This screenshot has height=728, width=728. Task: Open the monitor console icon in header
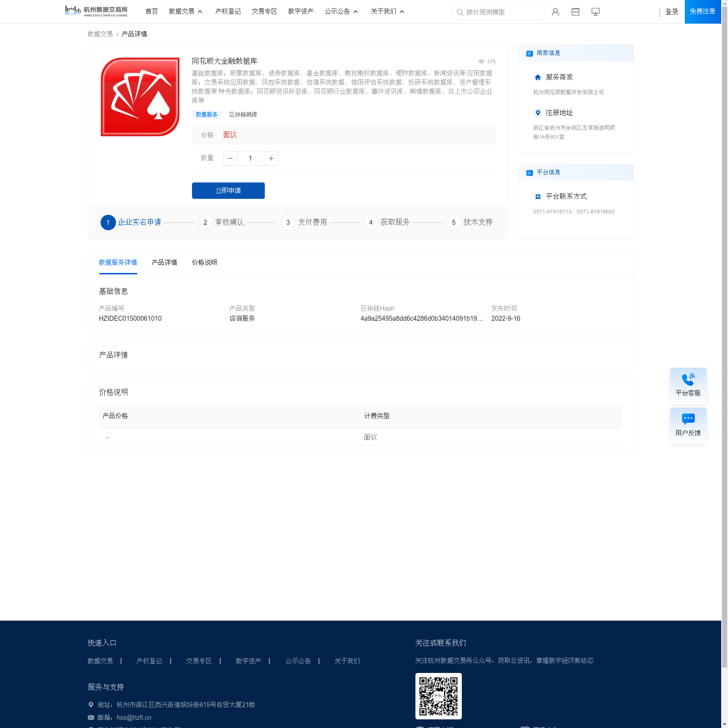click(x=595, y=12)
